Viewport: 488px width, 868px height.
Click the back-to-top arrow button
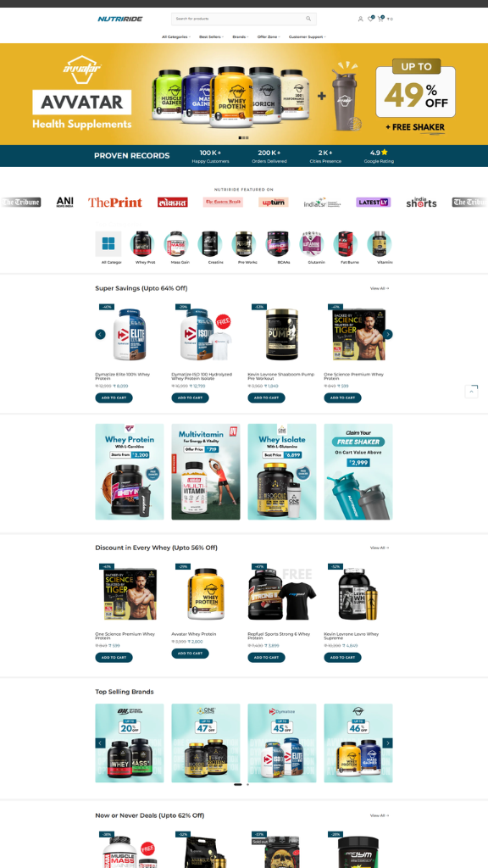(471, 392)
